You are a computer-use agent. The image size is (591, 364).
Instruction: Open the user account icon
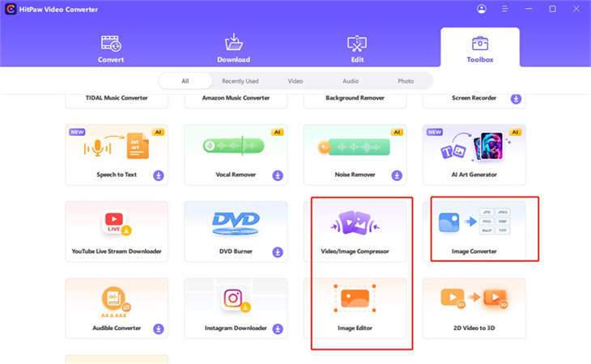(482, 9)
